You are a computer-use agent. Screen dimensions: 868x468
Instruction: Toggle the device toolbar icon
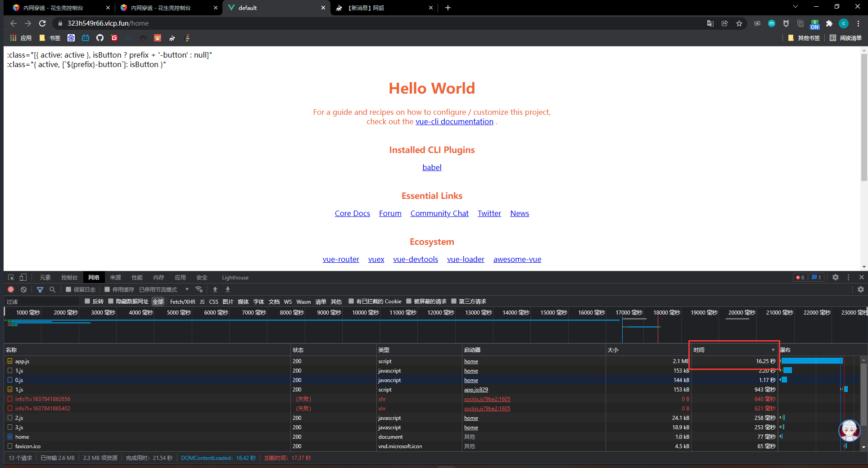click(23, 278)
